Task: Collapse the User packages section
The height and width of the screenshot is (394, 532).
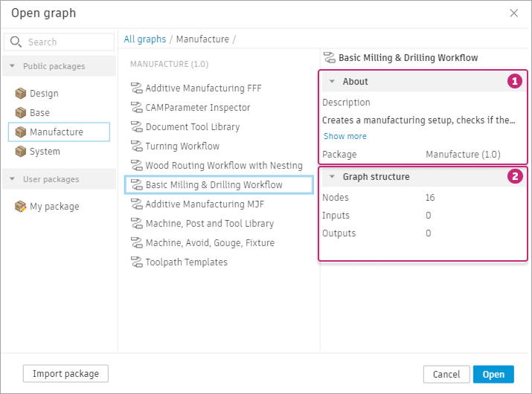Action: click(12, 178)
